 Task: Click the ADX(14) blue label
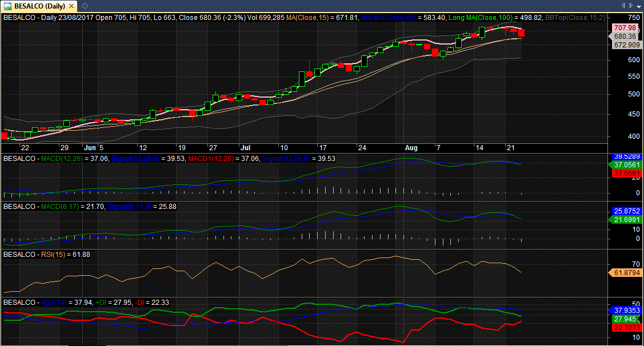point(54,303)
